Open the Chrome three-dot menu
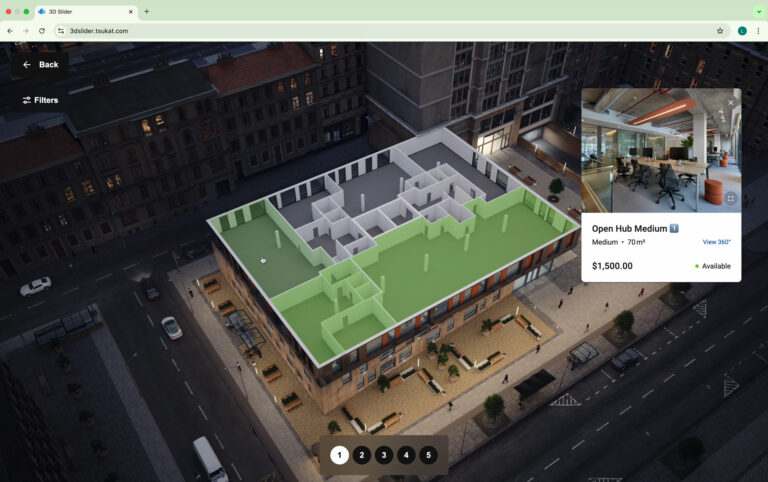This screenshot has width=768, height=482. [x=758, y=31]
